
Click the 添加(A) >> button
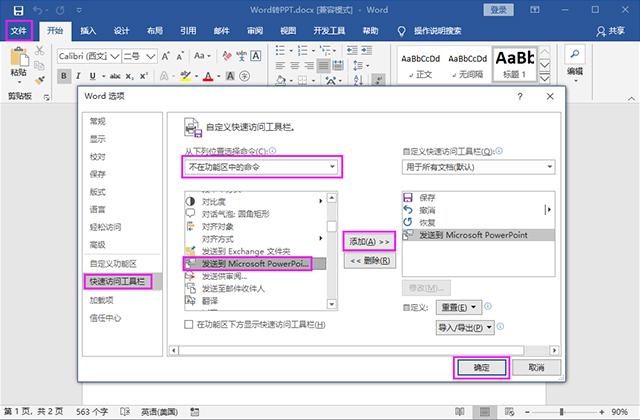pyautogui.click(x=369, y=242)
